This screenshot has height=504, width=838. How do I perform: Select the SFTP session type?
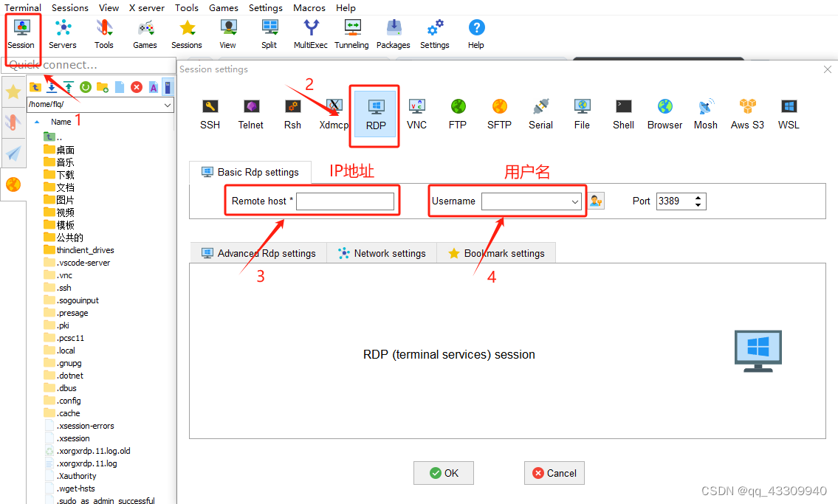pyautogui.click(x=499, y=115)
